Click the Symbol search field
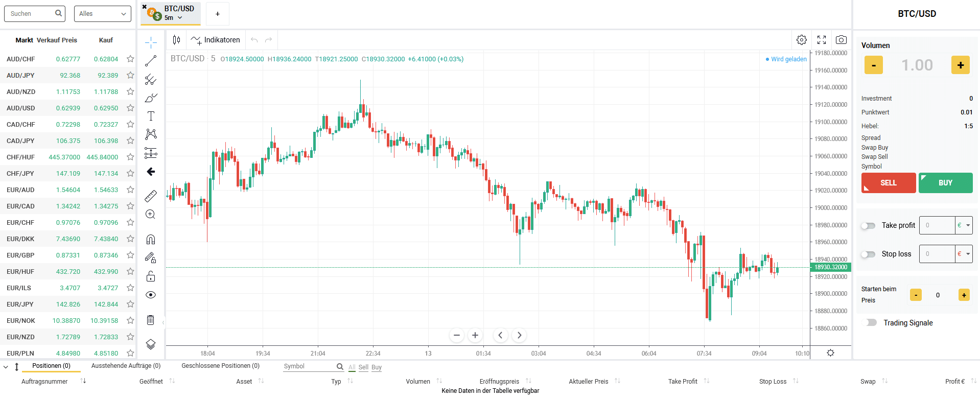 [309, 366]
